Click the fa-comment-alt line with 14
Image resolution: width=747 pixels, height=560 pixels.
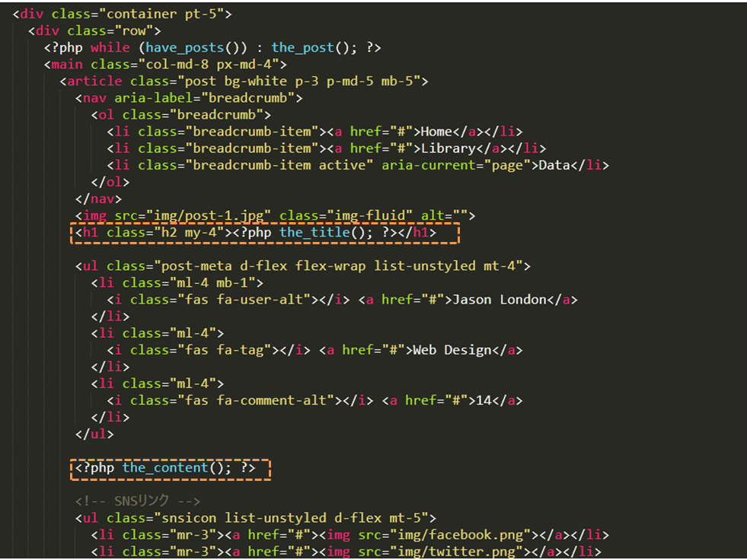click(x=314, y=400)
